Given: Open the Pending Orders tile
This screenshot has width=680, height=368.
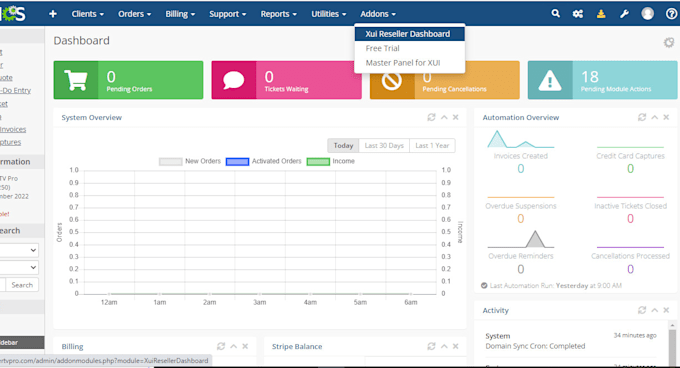Looking at the screenshot, I should (x=128, y=80).
